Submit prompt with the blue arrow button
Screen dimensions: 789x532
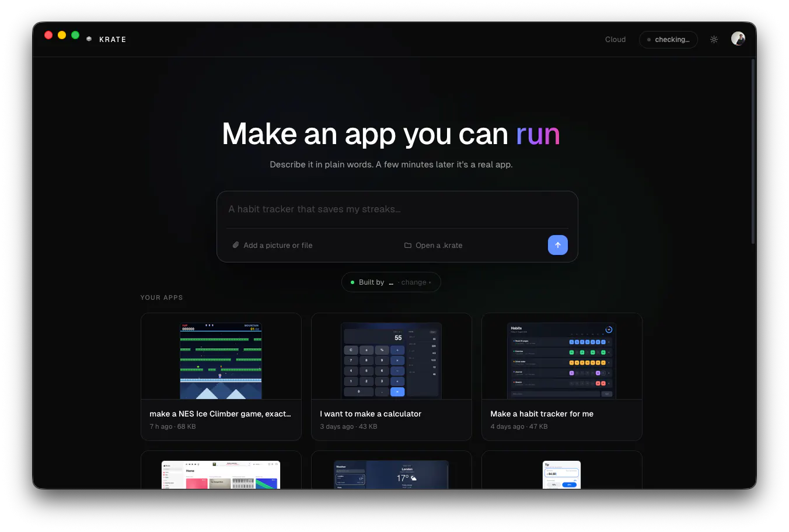coord(558,245)
